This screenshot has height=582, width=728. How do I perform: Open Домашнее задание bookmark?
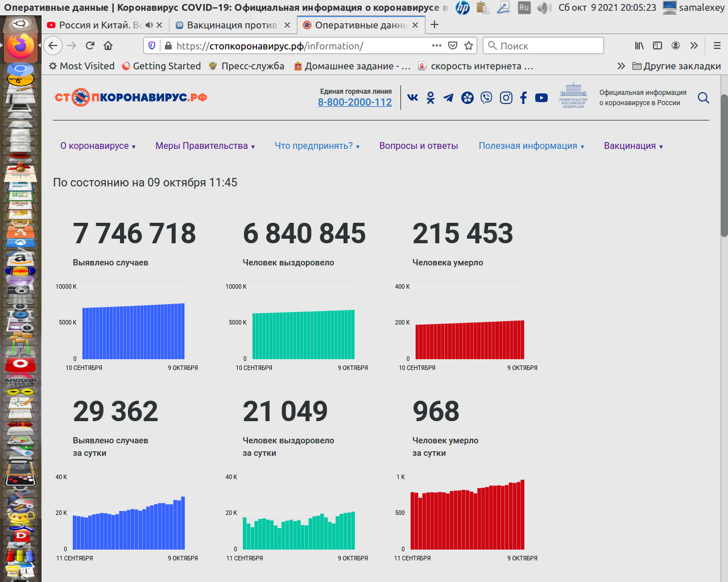352,66
